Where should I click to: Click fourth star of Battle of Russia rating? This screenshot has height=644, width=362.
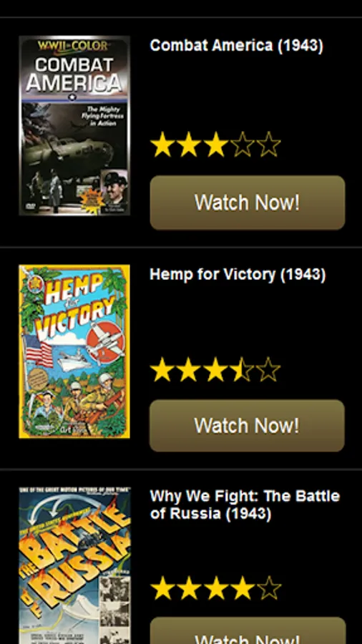click(242, 588)
